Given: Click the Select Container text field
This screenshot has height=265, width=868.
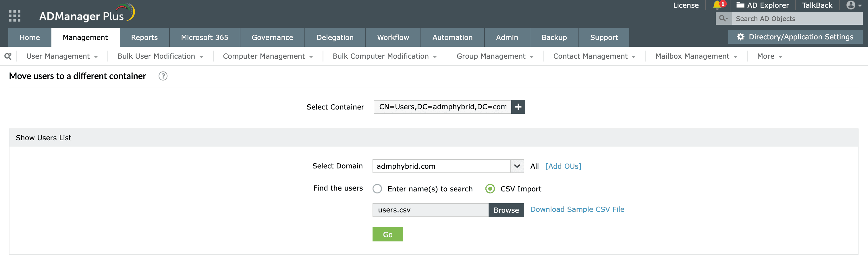Looking at the screenshot, I should pyautogui.click(x=442, y=107).
